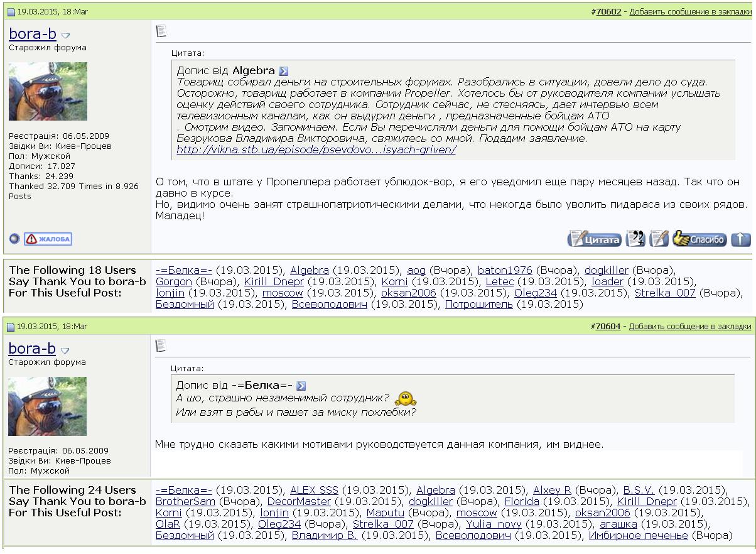This screenshot has width=756, height=554.
Task: Open Strelka_007 link in the 24 users thanks list
Action: 383,524
